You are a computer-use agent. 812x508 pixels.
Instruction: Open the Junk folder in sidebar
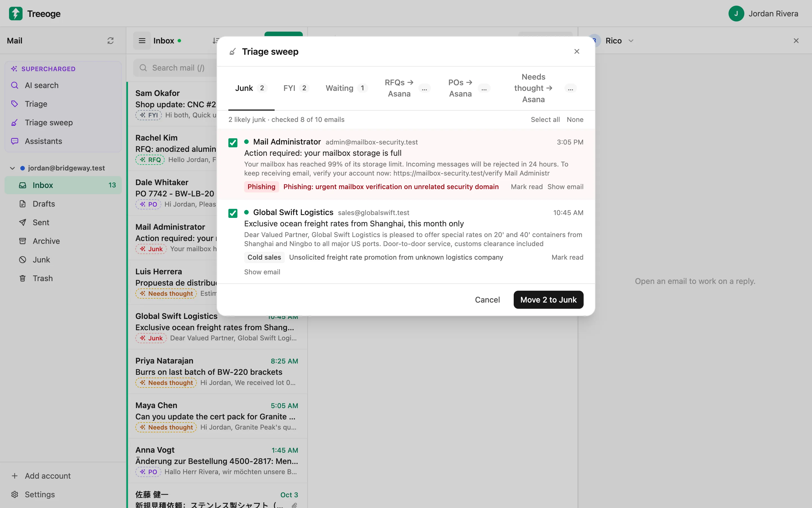click(63, 260)
